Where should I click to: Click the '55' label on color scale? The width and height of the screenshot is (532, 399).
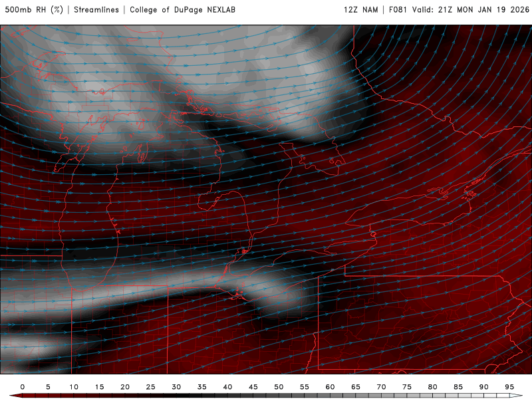click(x=305, y=387)
